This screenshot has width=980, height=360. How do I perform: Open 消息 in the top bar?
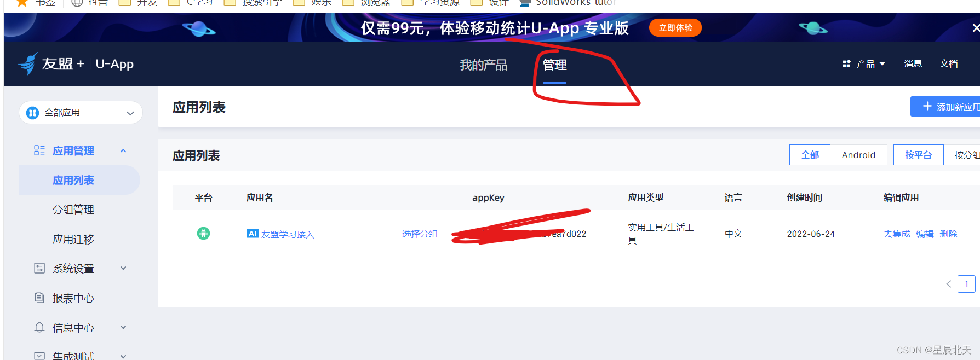coord(913,64)
